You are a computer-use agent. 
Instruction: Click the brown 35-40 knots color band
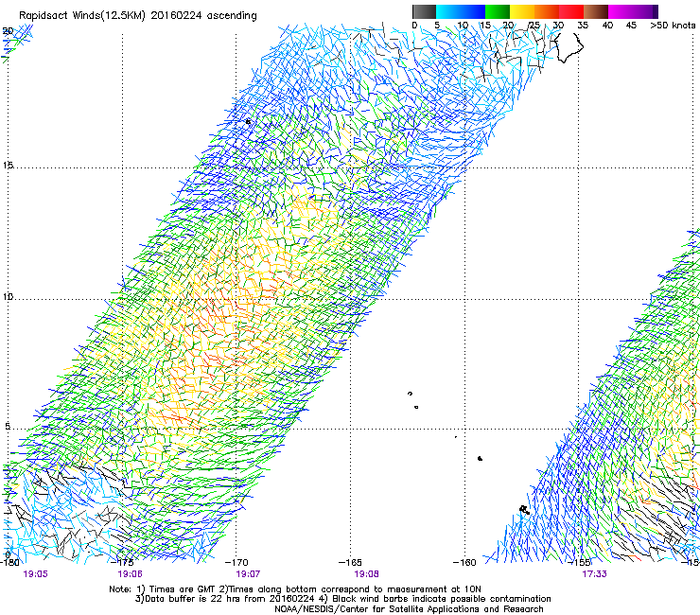(596, 11)
